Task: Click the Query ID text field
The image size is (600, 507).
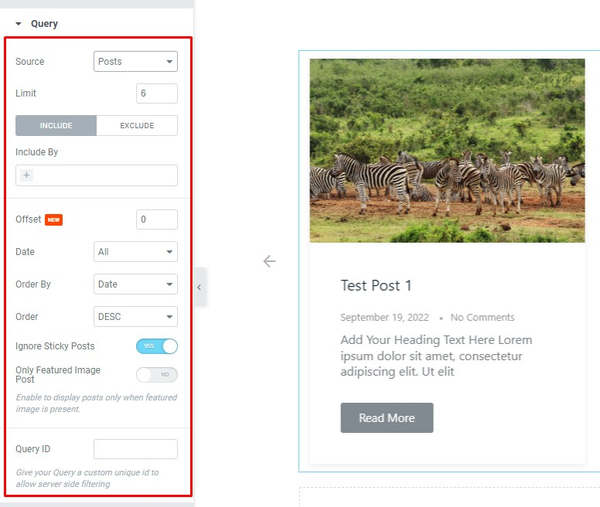Action: tap(135, 449)
